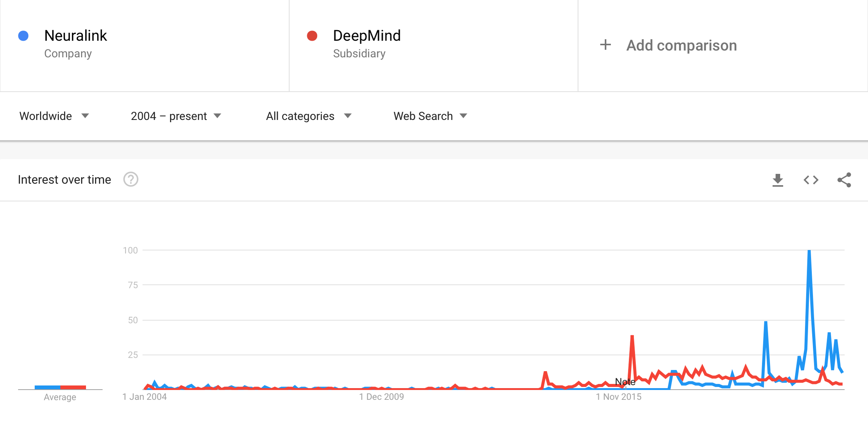Image resolution: width=868 pixels, height=433 pixels.
Task: Click the Note marker on the chart
Action: click(625, 382)
